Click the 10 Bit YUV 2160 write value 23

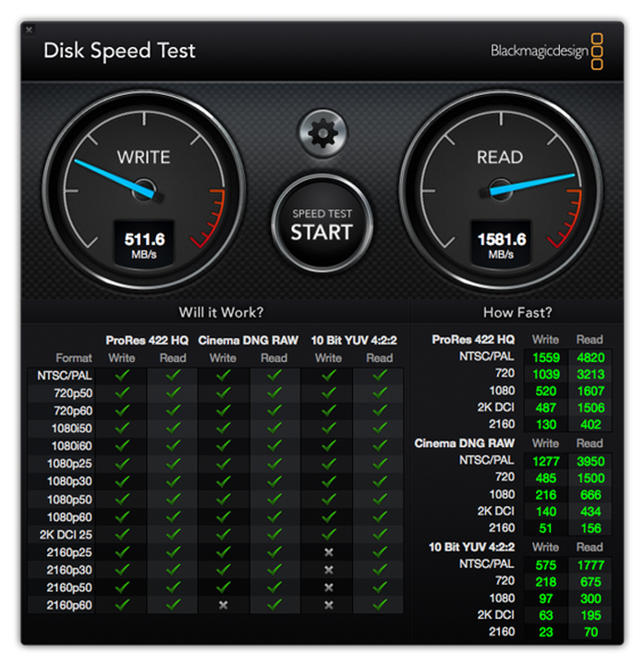point(545,633)
